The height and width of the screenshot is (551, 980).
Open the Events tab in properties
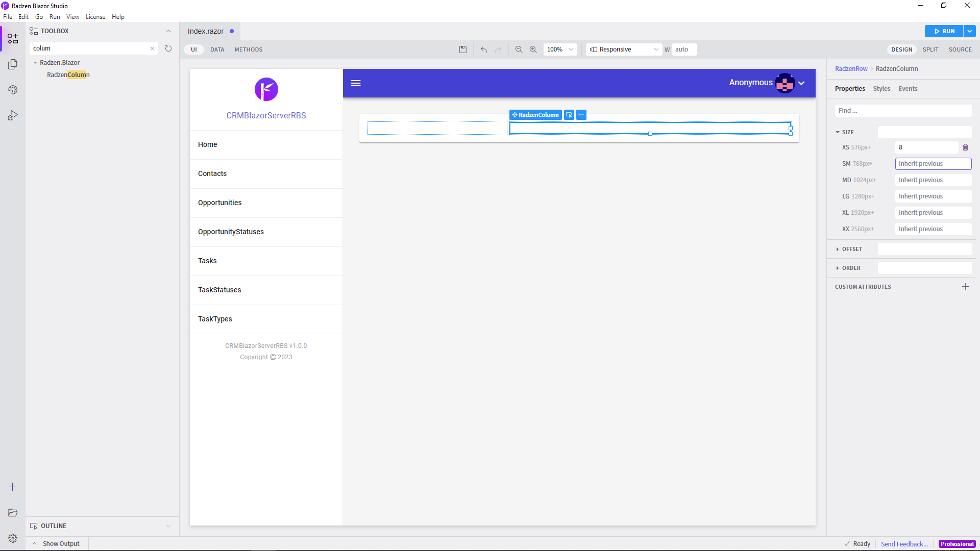(x=908, y=89)
